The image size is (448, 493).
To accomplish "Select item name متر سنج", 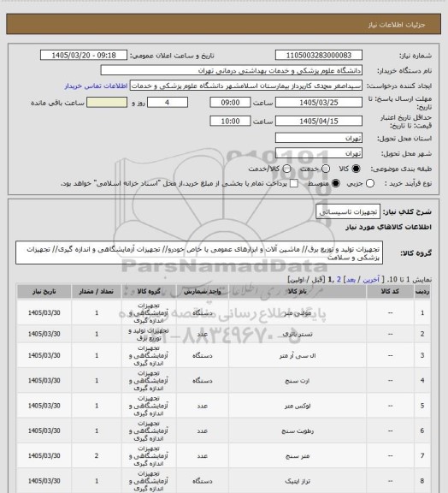I will [298, 456].
